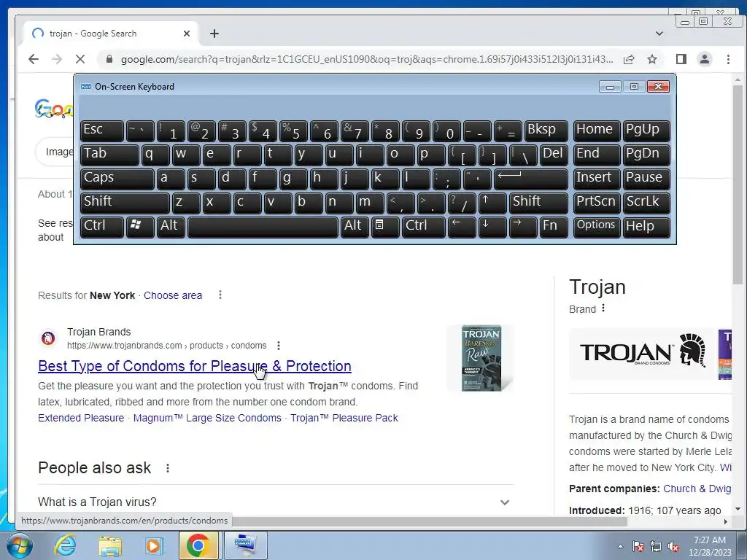Open the Extended Pleasure sitelink

tap(81, 418)
